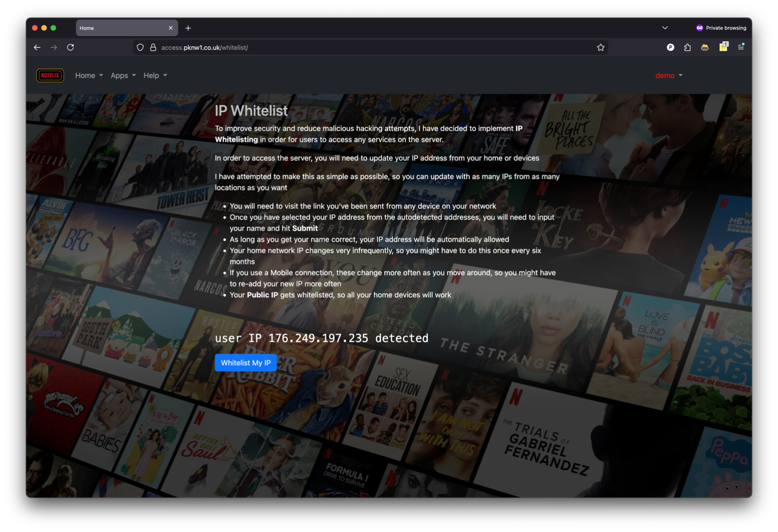This screenshot has height=532, width=778.
Task: Click the bullet 'As long as you get your name correct'
Action: tap(369, 239)
